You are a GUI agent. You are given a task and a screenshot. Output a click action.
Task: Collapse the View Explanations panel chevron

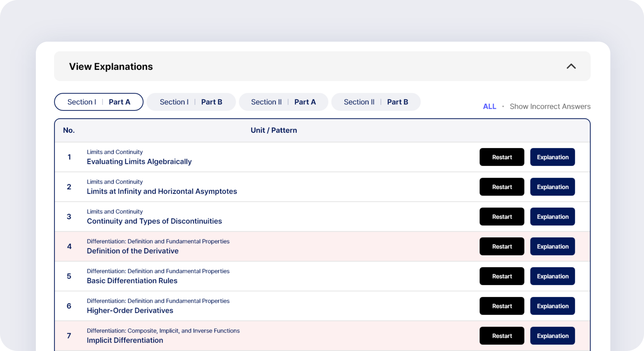tap(571, 67)
